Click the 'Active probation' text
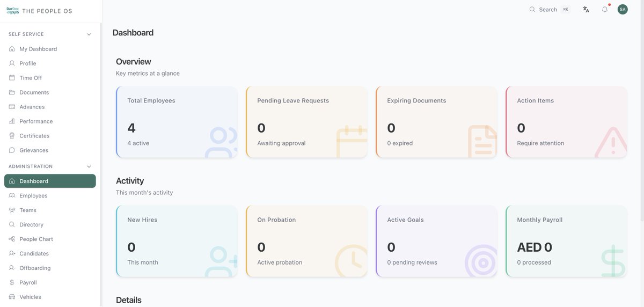Image resolution: width=644 pixels, height=307 pixels. 280,262
